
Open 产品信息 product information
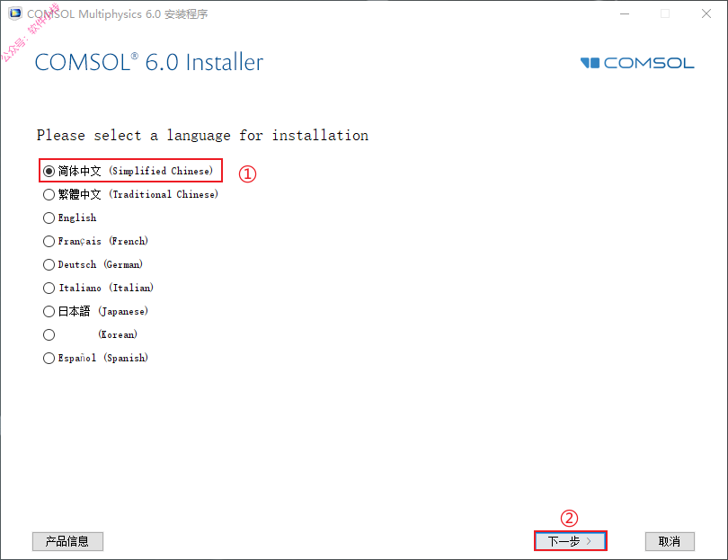(x=67, y=541)
